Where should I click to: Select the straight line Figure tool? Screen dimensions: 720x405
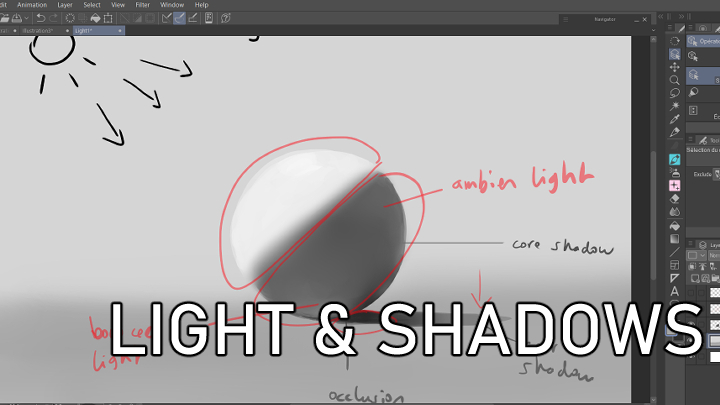point(675,252)
